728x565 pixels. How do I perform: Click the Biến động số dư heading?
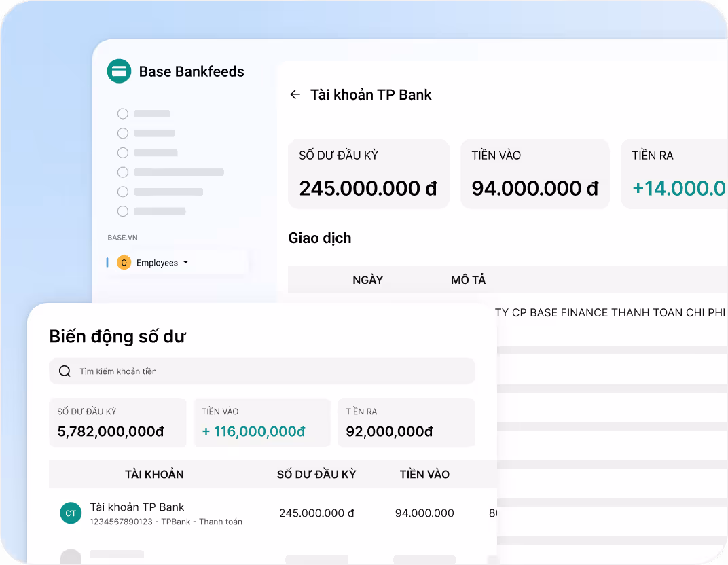[x=117, y=336]
